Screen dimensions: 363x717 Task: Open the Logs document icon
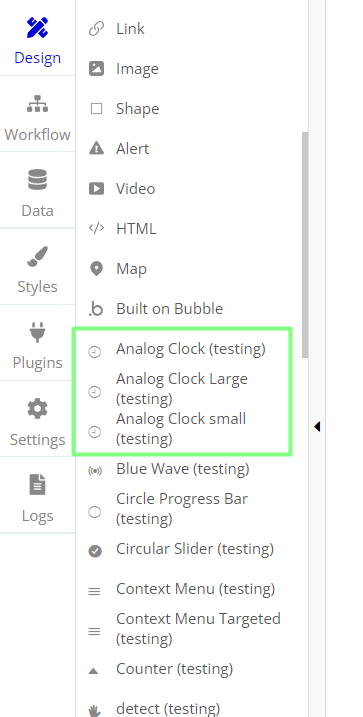coord(37,485)
